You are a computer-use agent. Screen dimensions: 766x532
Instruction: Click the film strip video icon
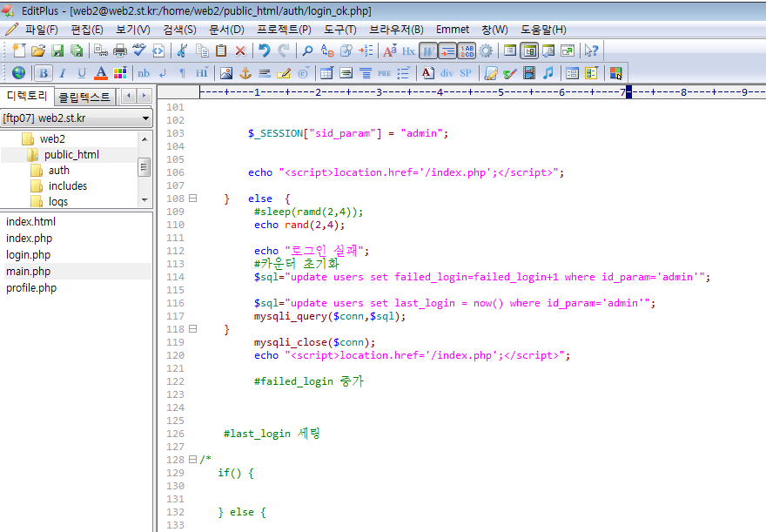[x=529, y=73]
